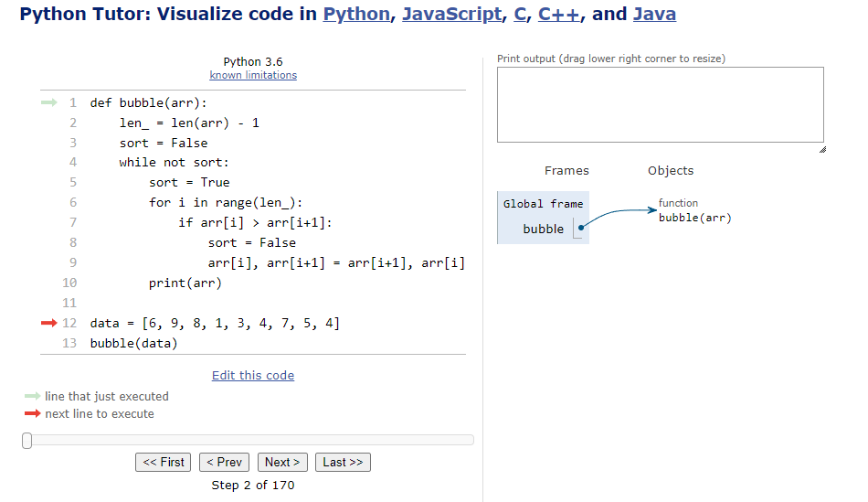Click code line 2 'len_ = len(arr) - 1'
The image size is (868, 502).
click(x=189, y=123)
